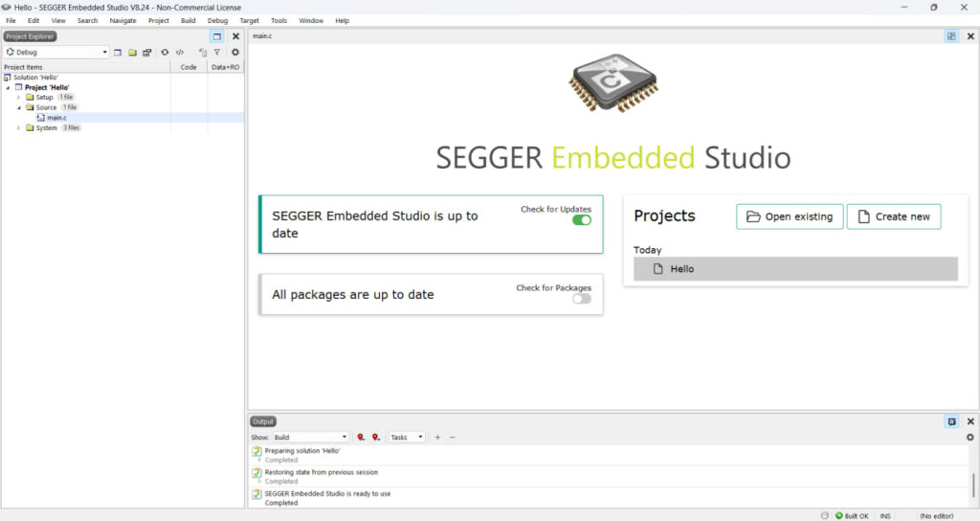980x521 pixels.
Task: Open the Navigate menu
Action: pos(122,21)
